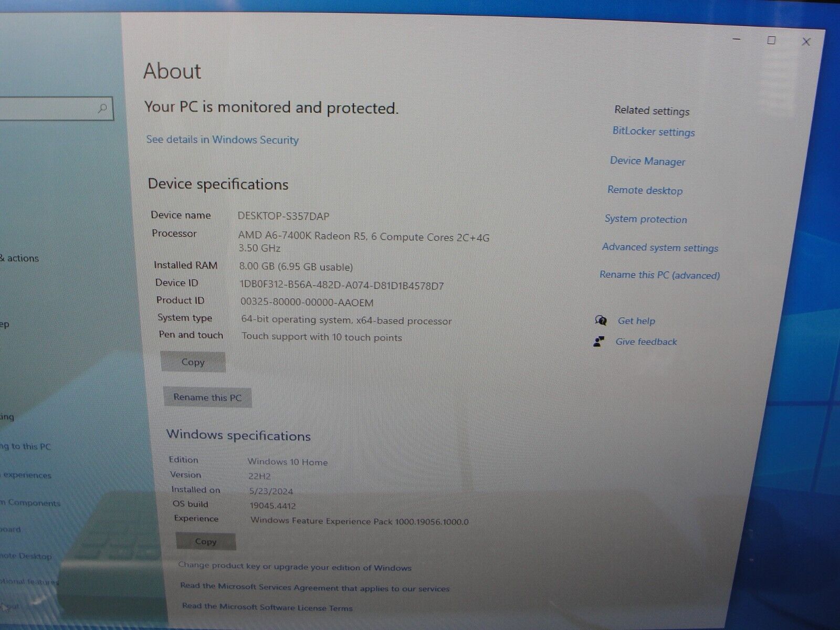The image size is (840, 630).
Task: Open Remote desktop settings
Action: 645,190
